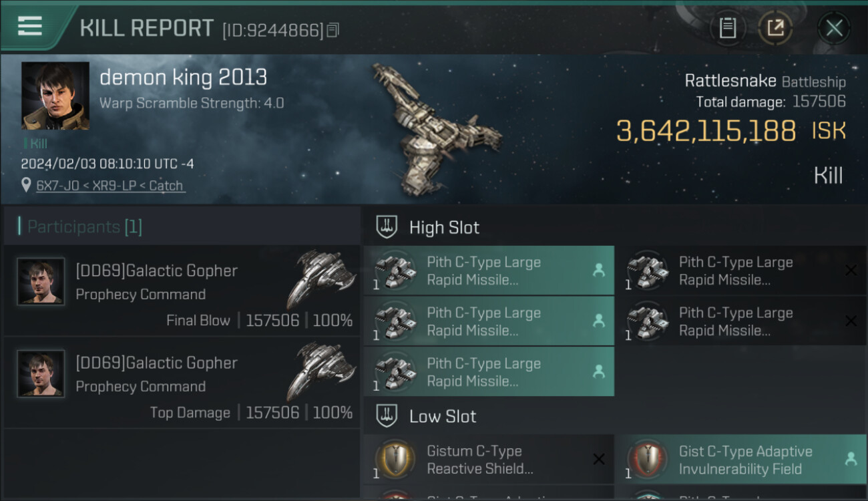Screen dimensions: 868x501
Task: Select the Rattlesnake ship image
Action: pyautogui.click(x=434, y=127)
